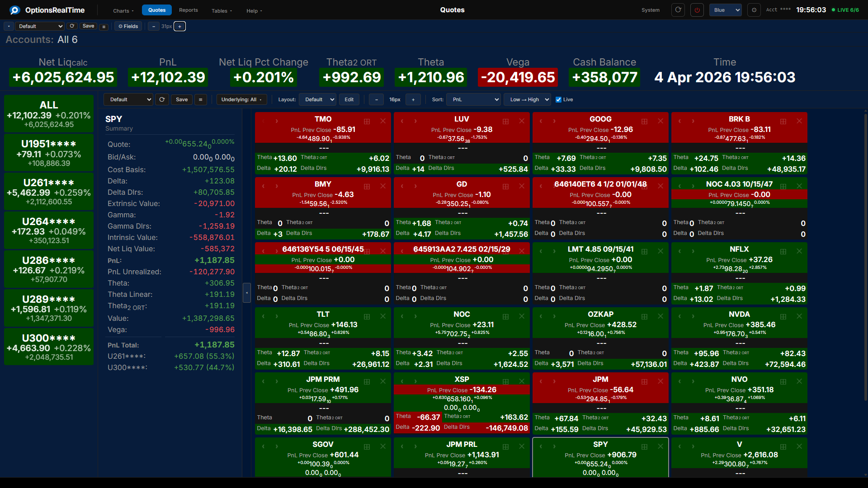This screenshot has height=488, width=868.
Task: Collapse the SPY summary panel with side handle
Action: [x=247, y=293]
